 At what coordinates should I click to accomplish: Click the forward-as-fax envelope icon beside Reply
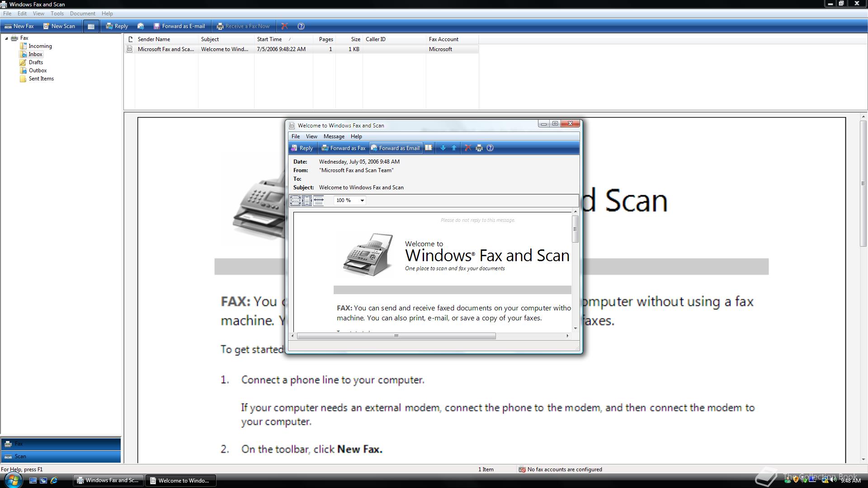click(141, 26)
